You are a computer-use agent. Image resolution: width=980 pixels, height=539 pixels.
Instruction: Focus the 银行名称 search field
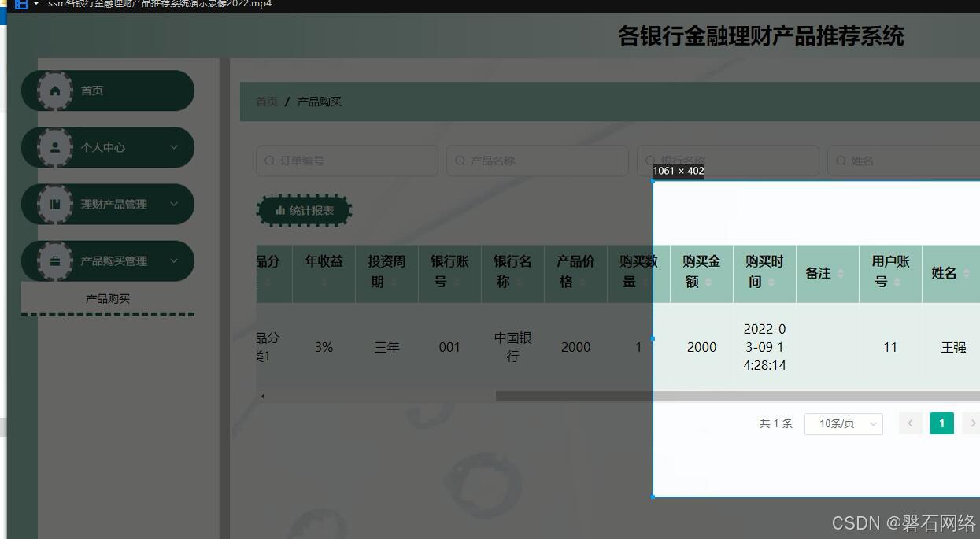click(x=728, y=161)
